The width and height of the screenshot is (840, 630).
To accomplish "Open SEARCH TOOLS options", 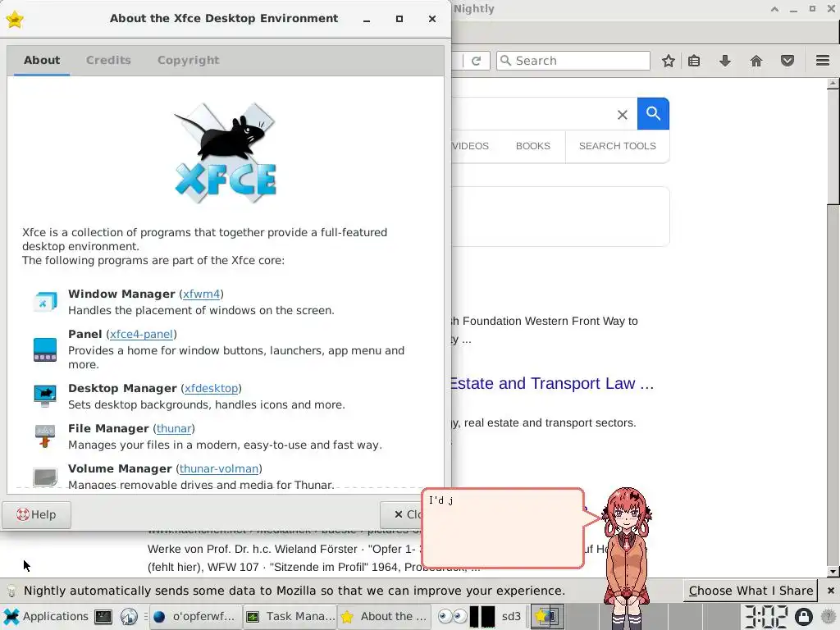I will pos(617,146).
